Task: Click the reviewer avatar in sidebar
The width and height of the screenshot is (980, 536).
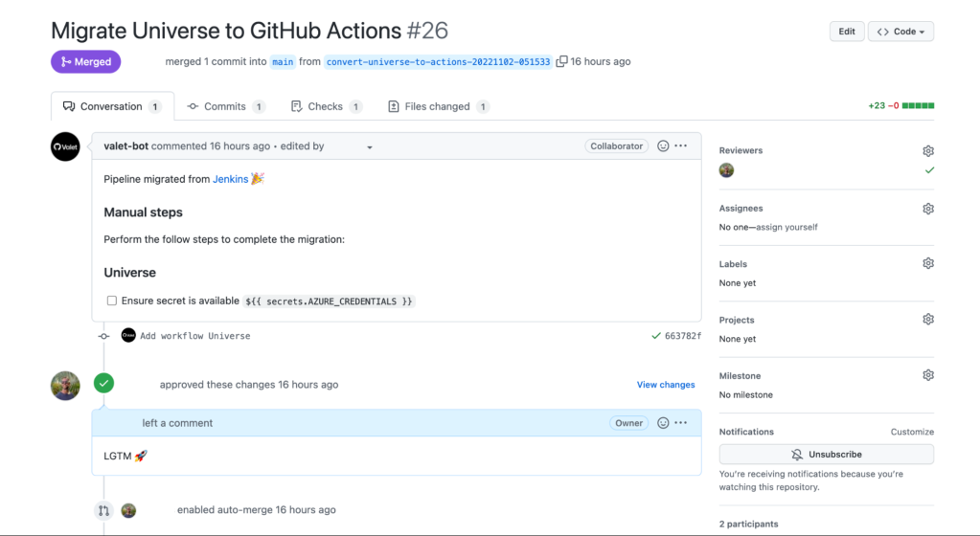Action: (x=726, y=170)
